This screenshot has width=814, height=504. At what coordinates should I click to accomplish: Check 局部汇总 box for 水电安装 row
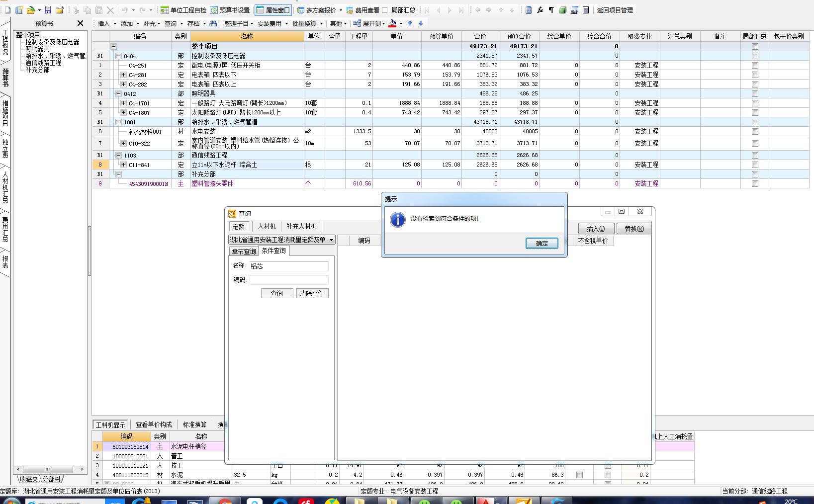pyautogui.click(x=755, y=131)
